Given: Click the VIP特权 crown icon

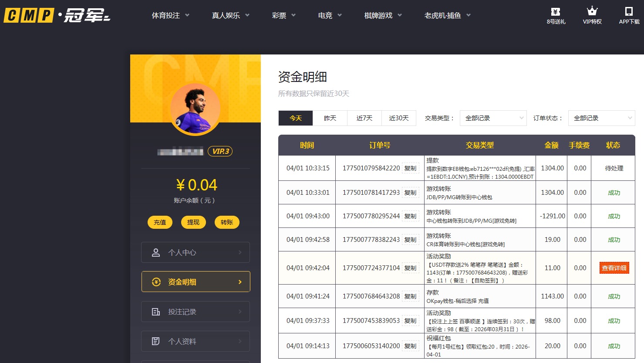Looking at the screenshot, I should coord(592,11).
